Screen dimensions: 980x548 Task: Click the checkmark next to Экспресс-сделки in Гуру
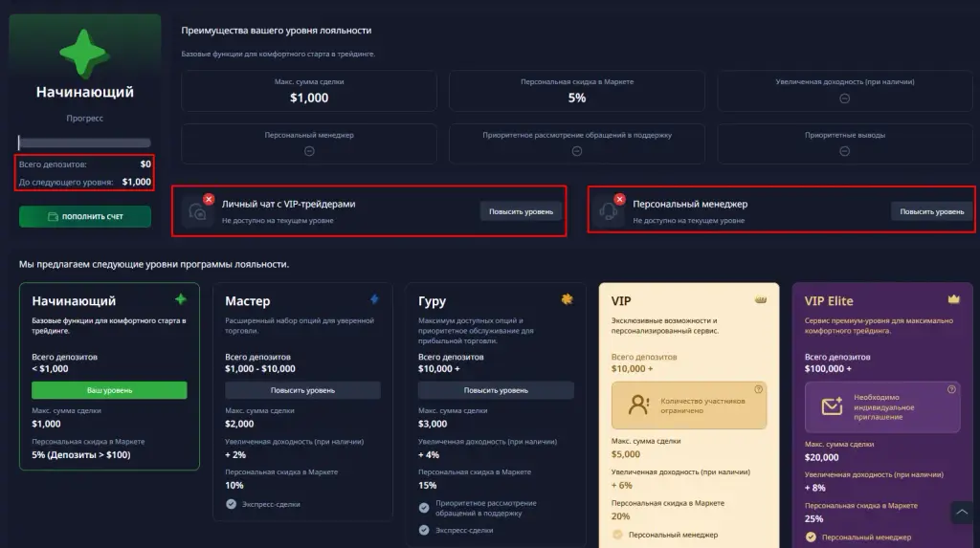[x=424, y=530]
